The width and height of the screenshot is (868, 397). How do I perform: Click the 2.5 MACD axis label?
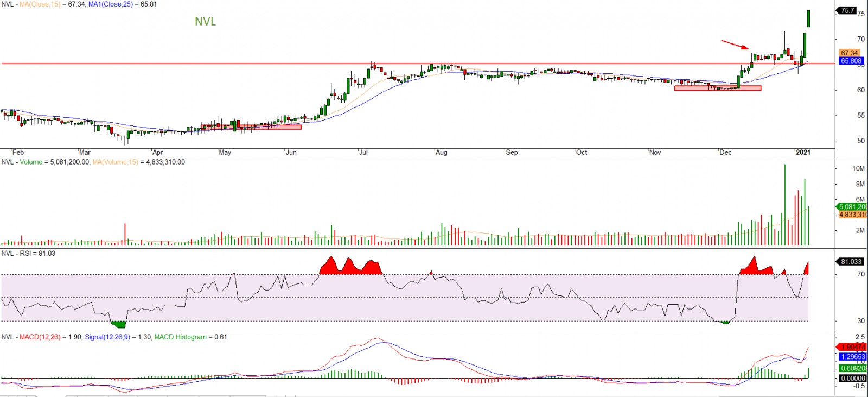860,337
